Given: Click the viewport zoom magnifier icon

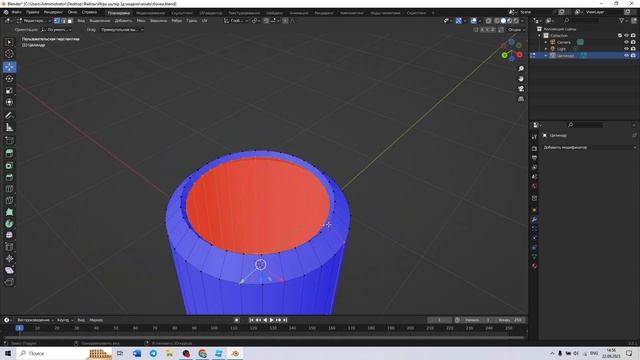Looking at the screenshot, I should [521, 69].
